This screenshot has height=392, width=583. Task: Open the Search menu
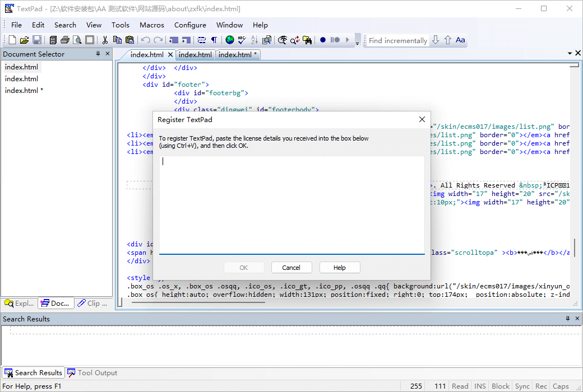pos(65,25)
